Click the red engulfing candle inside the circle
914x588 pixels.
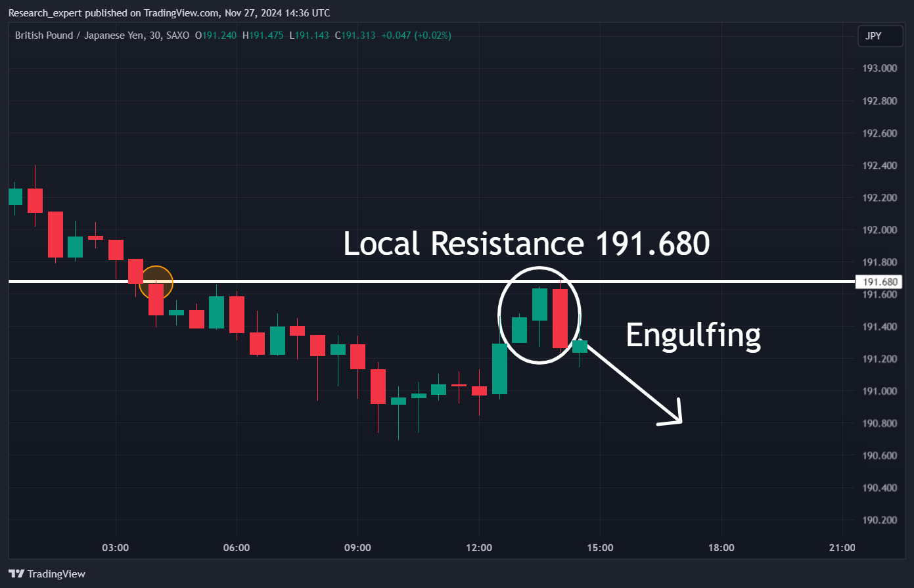(x=560, y=319)
